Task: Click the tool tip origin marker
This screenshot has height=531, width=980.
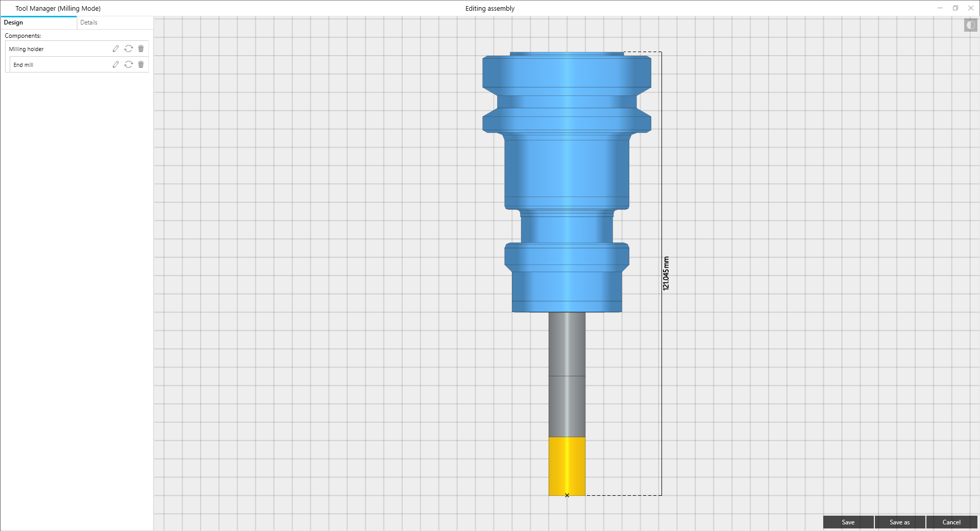Action: pos(567,495)
